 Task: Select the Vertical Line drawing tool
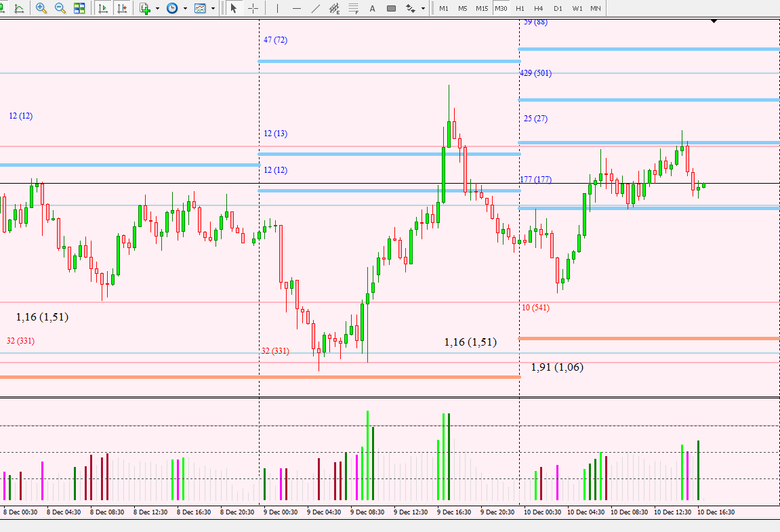click(277, 8)
